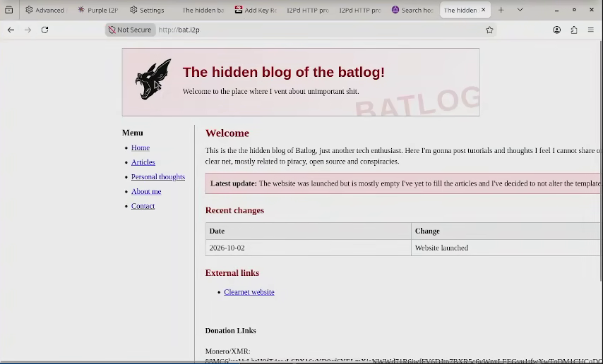Image resolution: width=603 pixels, height=364 pixels.
Task: Switch to the Purple I2P tab
Action: 98,10
